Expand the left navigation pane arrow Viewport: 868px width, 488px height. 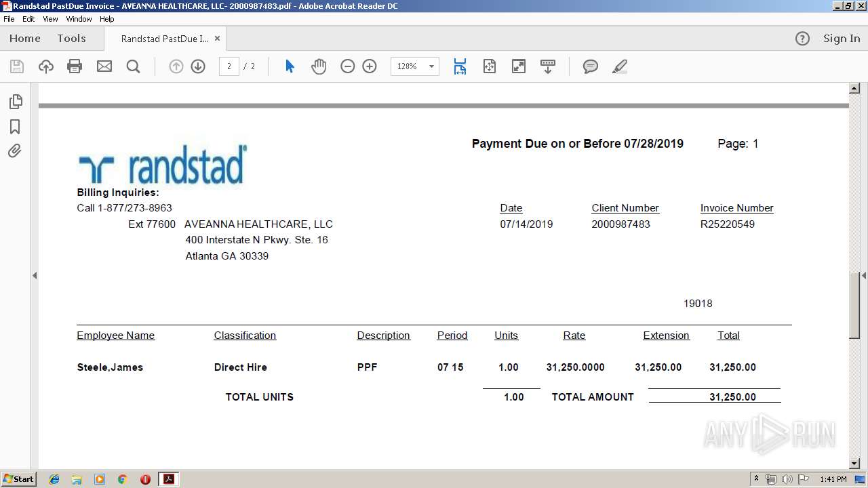click(35, 275)
